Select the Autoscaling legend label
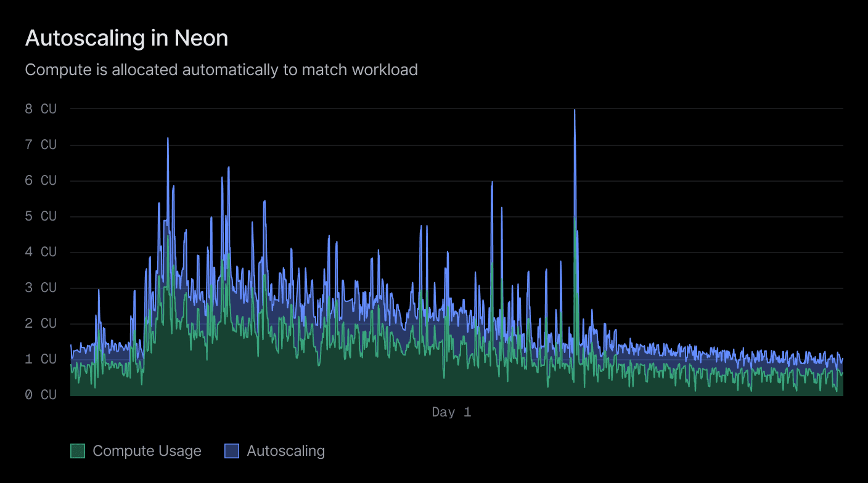868x483 pixels. (285, 451)
